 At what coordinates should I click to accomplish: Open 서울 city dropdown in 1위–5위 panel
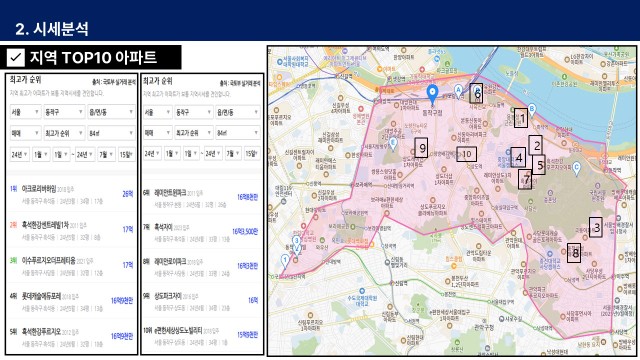click(x=25, y=111)
